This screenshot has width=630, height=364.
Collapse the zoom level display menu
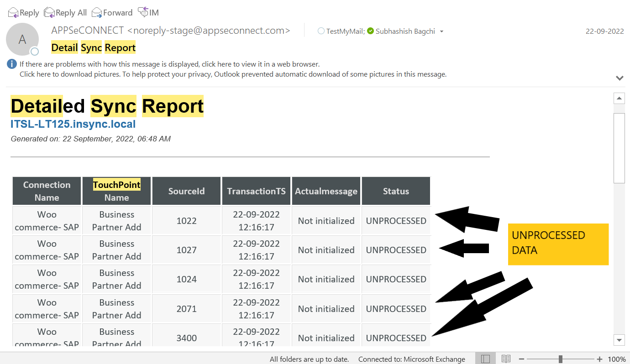617,359
